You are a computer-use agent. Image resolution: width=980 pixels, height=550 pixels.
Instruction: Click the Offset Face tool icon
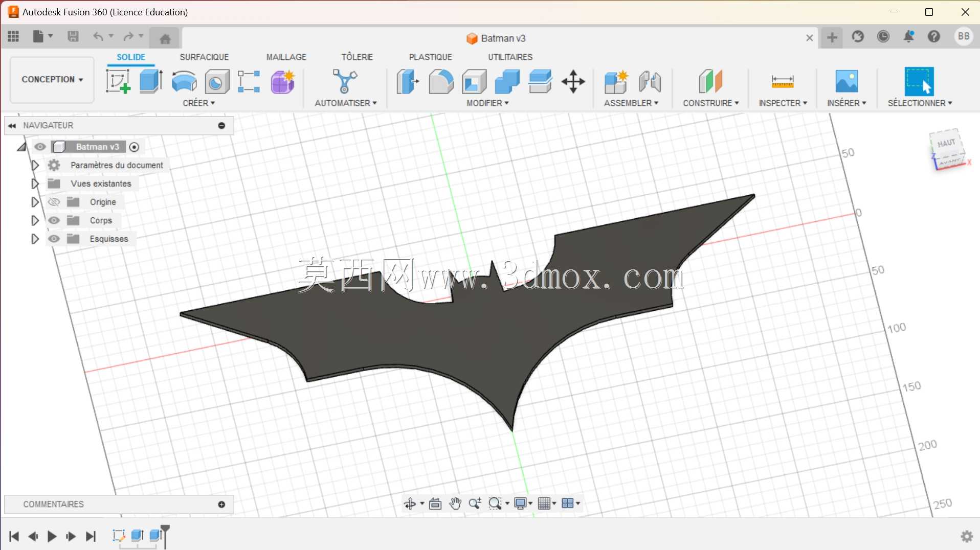click(541, 81)
